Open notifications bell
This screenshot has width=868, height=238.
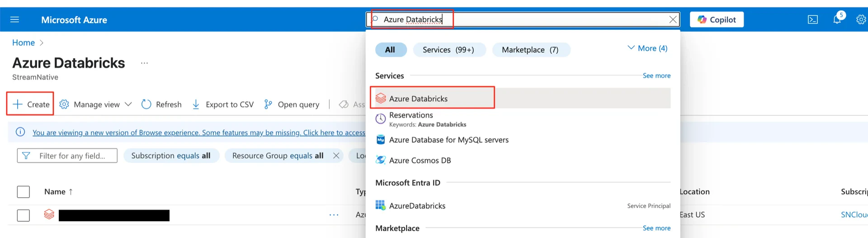837,19
